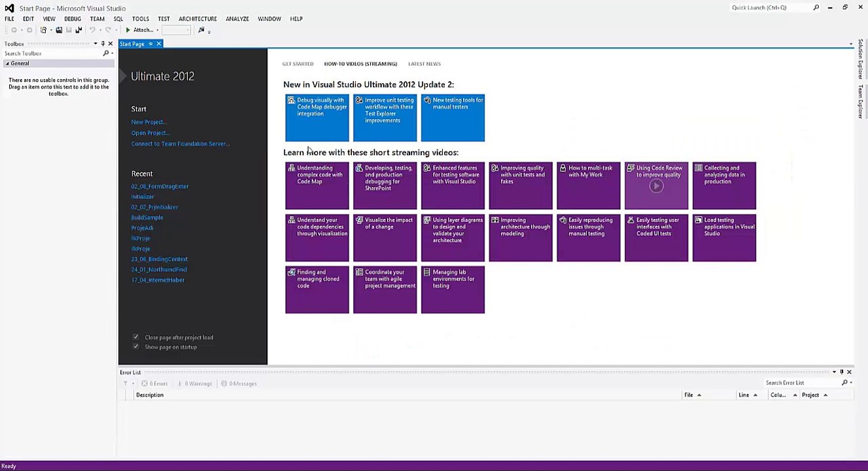Click the New Project toolbar icon
The width and height of the screenshot is (868, 471).
tap(44, 30)
